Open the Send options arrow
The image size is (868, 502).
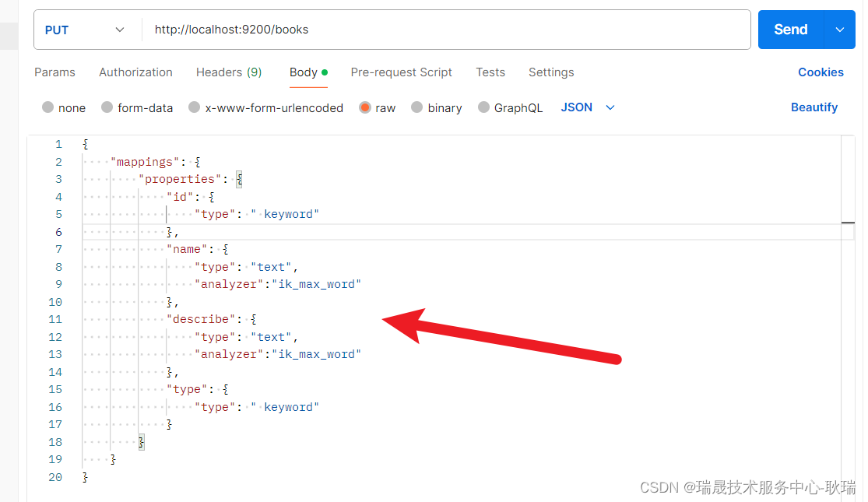click(x=840, y=30)
